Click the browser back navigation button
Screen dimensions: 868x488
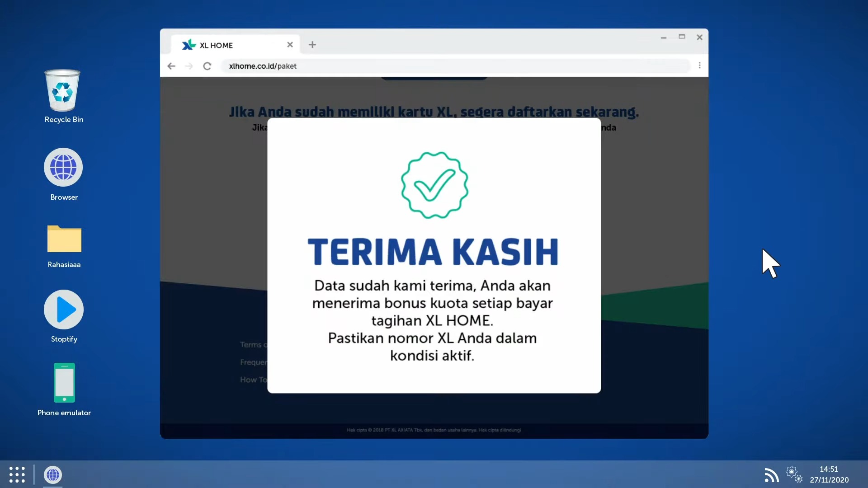pos(172,66)
